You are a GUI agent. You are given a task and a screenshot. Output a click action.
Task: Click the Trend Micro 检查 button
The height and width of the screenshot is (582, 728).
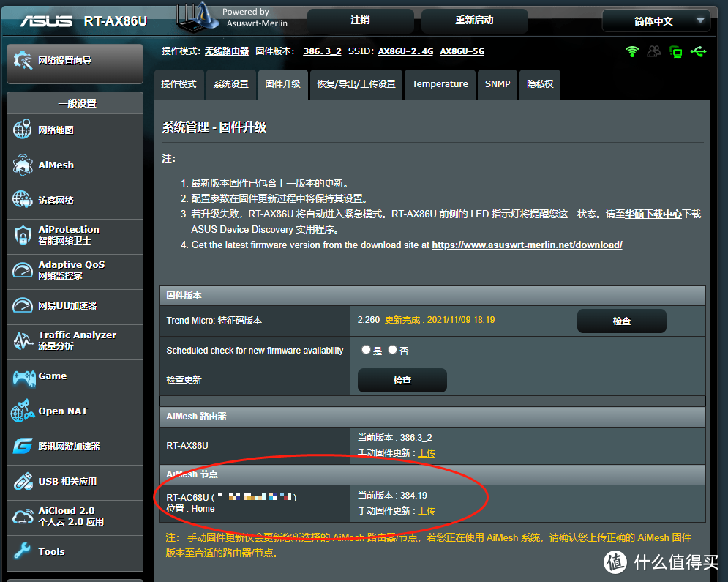coord(621,321)
